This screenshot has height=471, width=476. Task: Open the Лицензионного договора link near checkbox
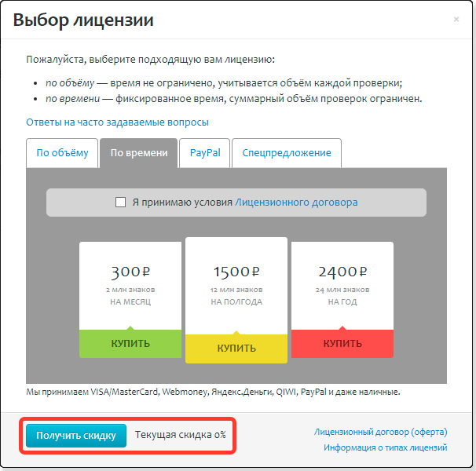[x=296, y=203]
